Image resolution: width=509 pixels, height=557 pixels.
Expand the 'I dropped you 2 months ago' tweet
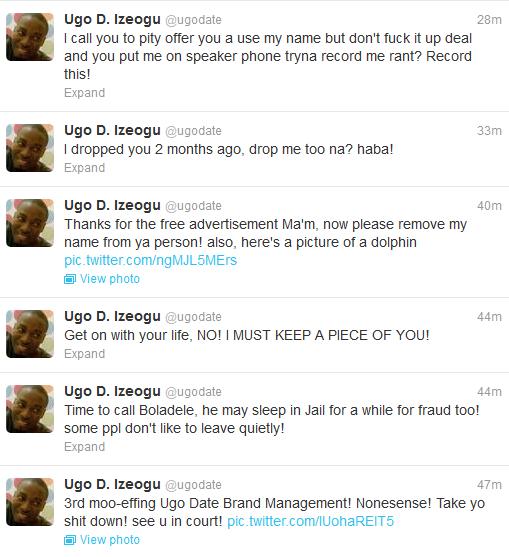(x=85, y=168)
